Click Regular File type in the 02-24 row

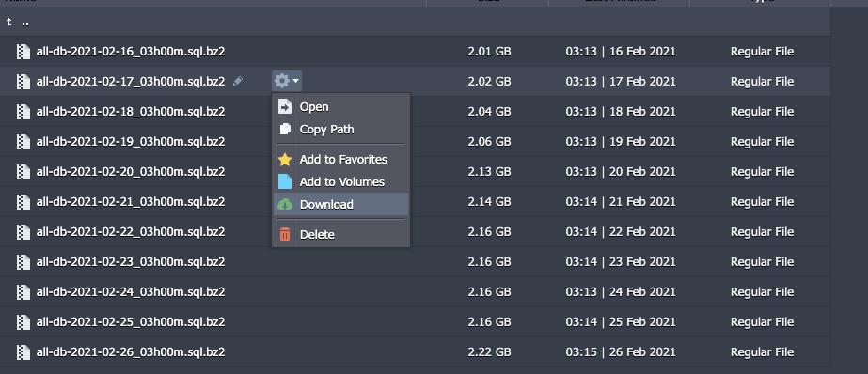pyautogui.click(x=763, y=291)
